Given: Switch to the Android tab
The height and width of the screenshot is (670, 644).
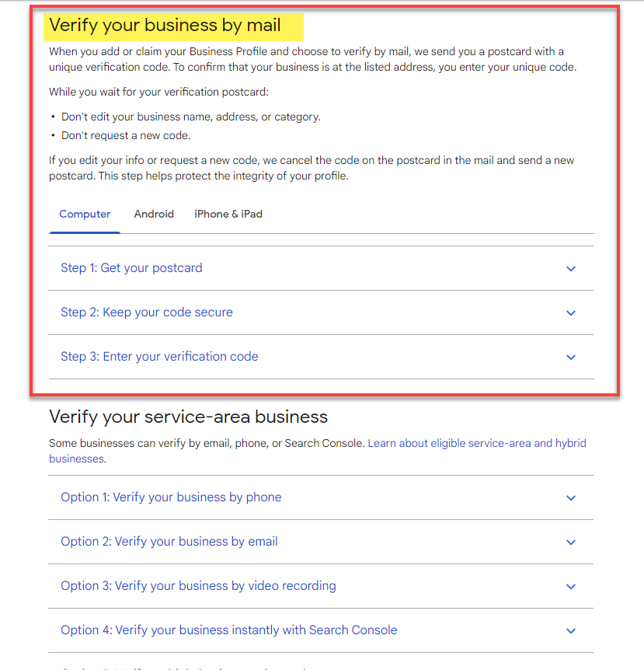Looking at the screenshot, I should pyautogui.click(x=154, y=214).
